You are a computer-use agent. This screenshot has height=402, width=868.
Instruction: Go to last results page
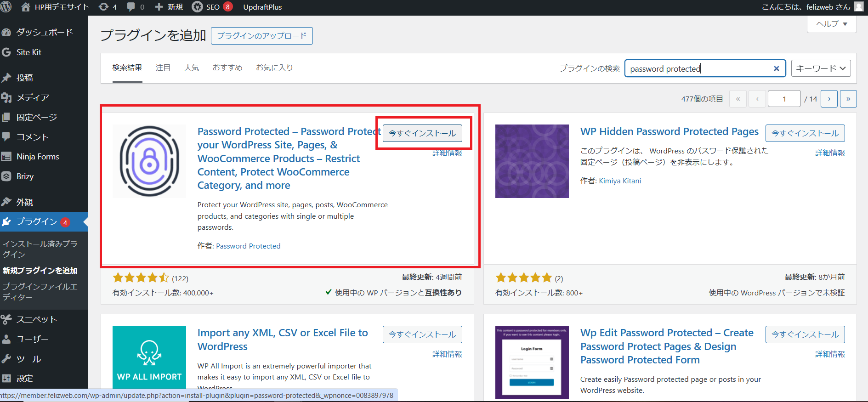pos(848,99)
